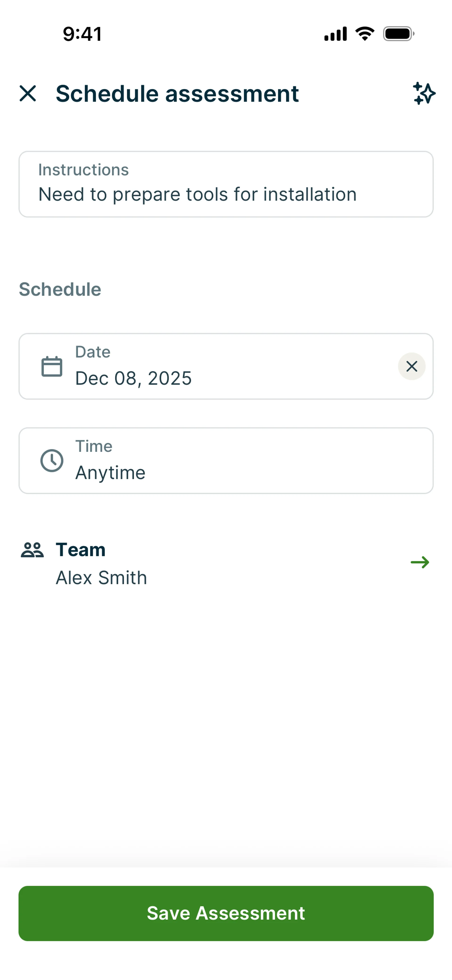452x980 pixels.
Task: Tap the Alex Smith team member
Action: tap(102, 578)
